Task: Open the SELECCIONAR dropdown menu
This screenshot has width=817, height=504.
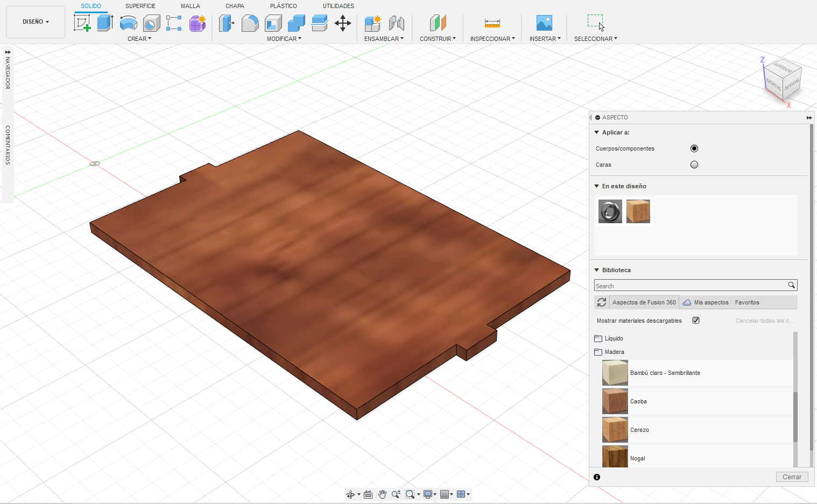Action: point(596,39)
